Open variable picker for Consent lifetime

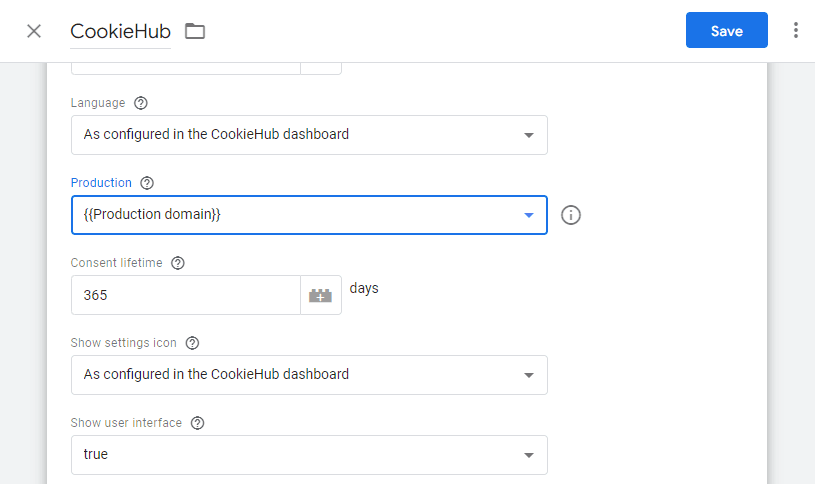coord(320,295)
